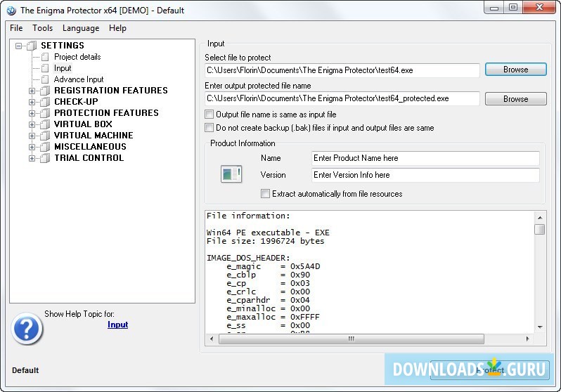This screenshot has height=392, width=561.
Task: Expand the TRIAL CONTROL node
Action: (x=32, y=159)
